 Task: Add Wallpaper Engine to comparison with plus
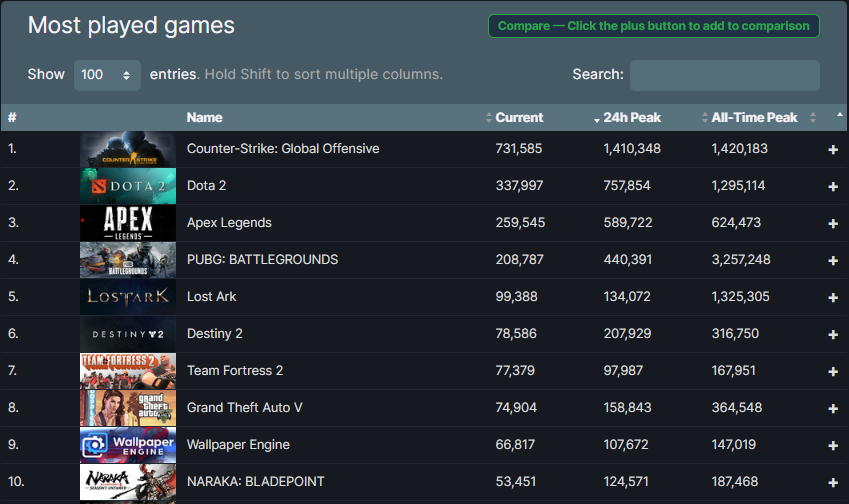[833, 446]
